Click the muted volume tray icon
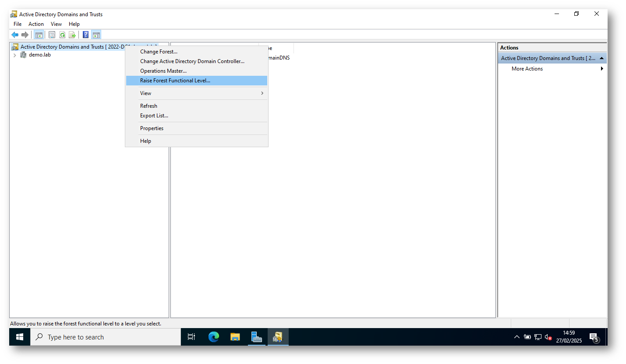 pyautogui.click(x=548, y=337)
